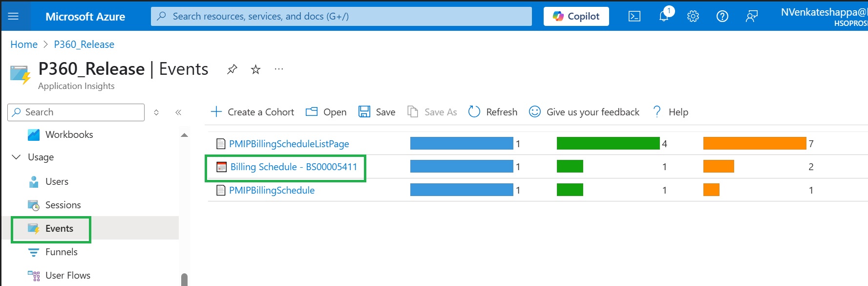Collapse the Usage section in sidebar
This screenshot has width=868, height=286.
[x=16, y=157]
